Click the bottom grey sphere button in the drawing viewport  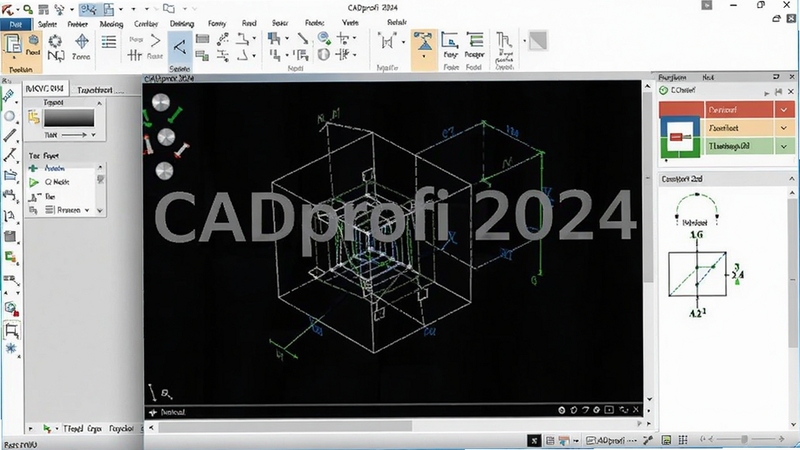(x=164, y=171)
